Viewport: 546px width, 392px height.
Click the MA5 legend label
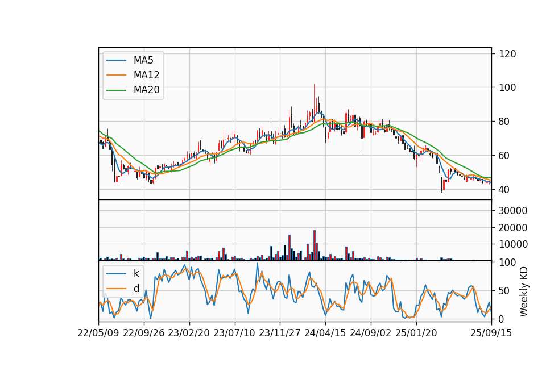[x=143, y=60]
